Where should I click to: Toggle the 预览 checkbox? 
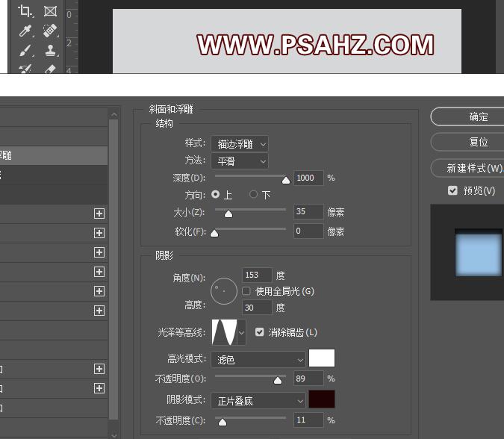[x=452, y=190]
